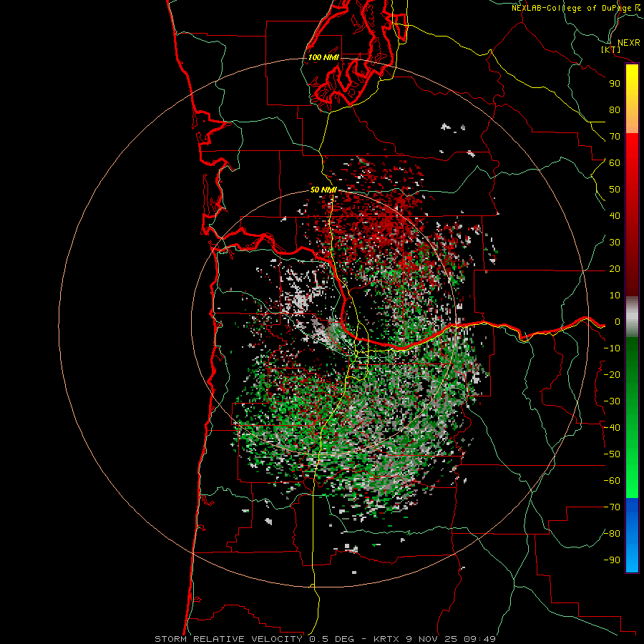Click "STORM RELATIVE VELOCITY" in the caption
The image size is (644, 644).
coord(228,639)
